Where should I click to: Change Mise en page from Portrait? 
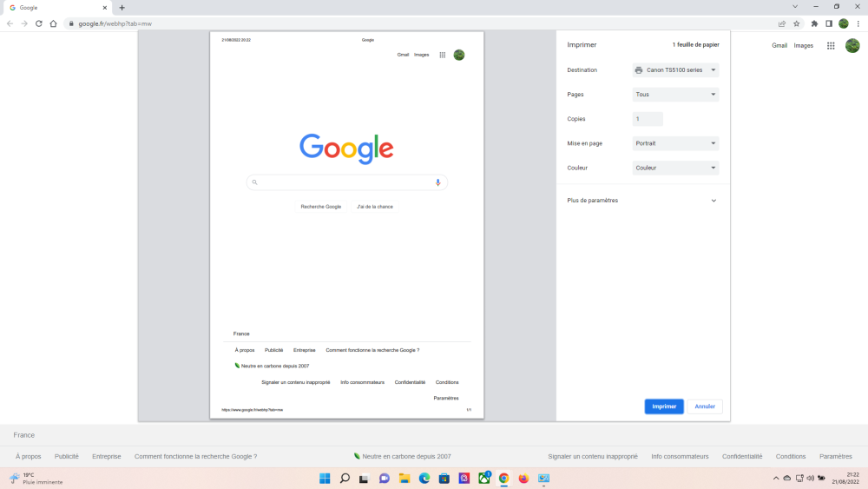point(675,143)
